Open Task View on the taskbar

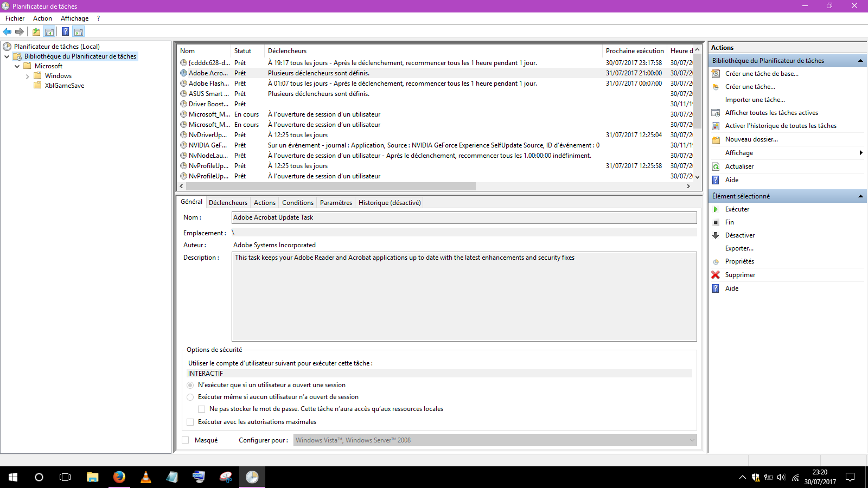[x=65, y=477]
